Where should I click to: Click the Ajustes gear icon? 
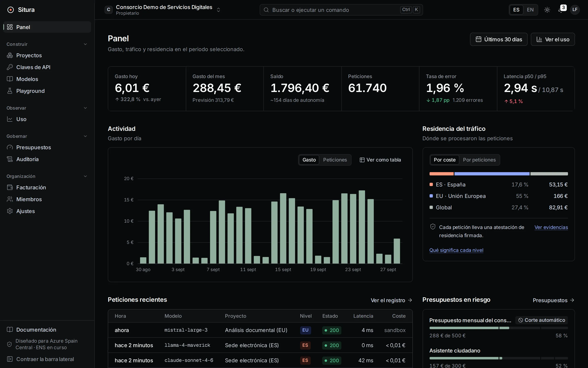10,211
